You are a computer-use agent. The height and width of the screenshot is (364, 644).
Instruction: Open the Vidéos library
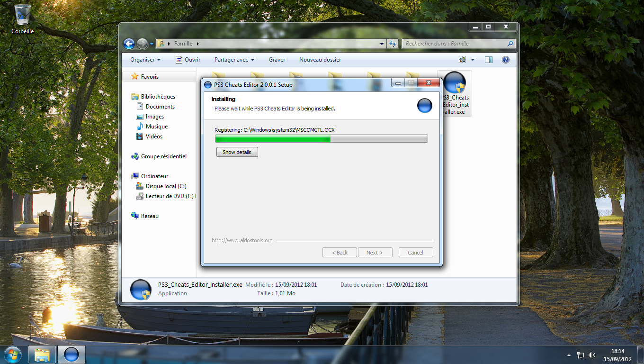[x=154, y=136]
